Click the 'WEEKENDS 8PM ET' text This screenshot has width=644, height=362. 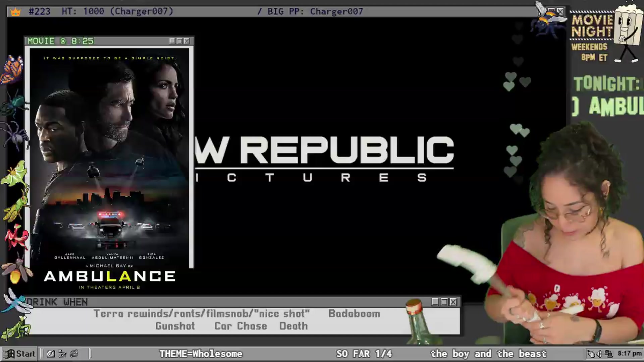(590, 52)
